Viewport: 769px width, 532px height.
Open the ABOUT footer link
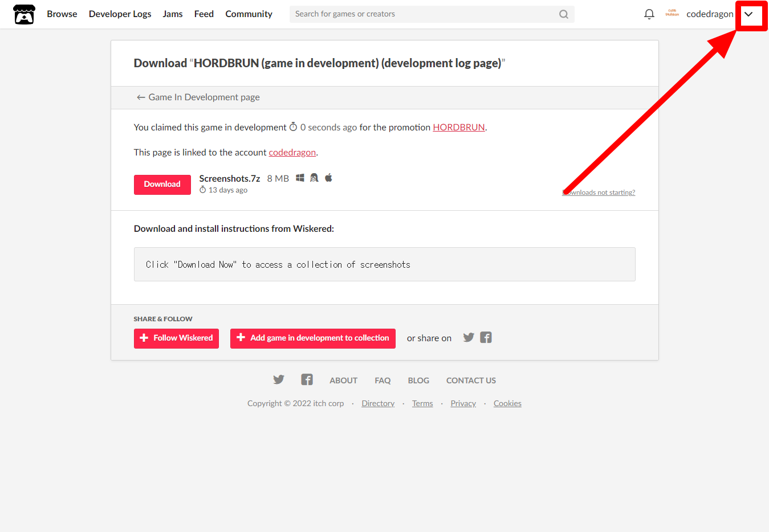pyautogui.click(x=344, y=380)
